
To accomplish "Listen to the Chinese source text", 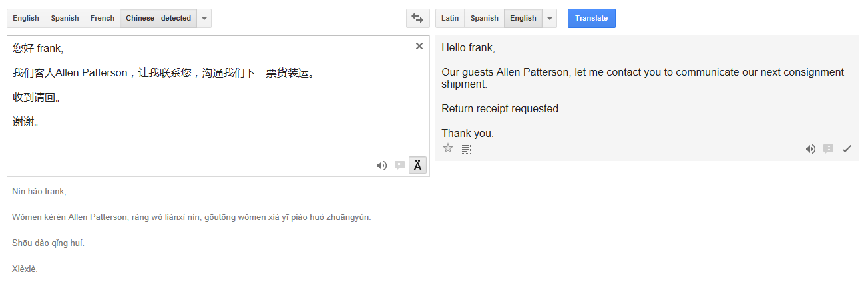I will 382,166.
